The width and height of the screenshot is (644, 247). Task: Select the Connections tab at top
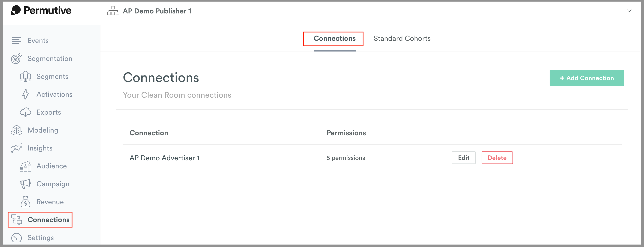334,38
